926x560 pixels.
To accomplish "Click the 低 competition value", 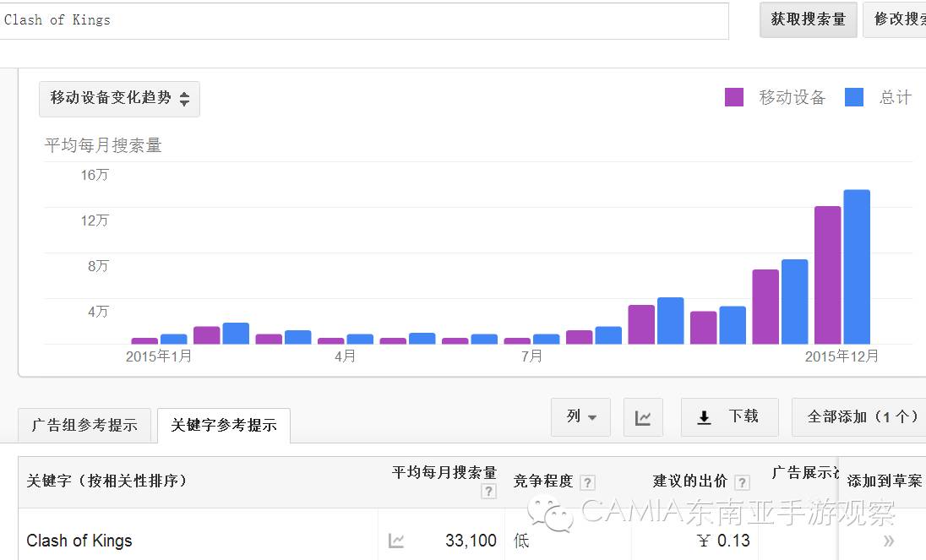I will point(520,541).
